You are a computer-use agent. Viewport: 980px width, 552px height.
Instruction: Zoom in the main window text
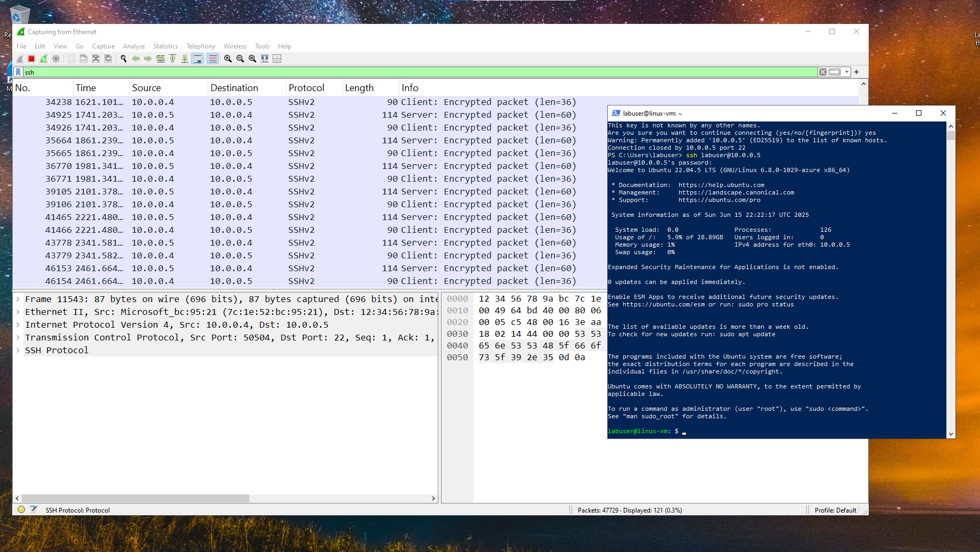228,59
